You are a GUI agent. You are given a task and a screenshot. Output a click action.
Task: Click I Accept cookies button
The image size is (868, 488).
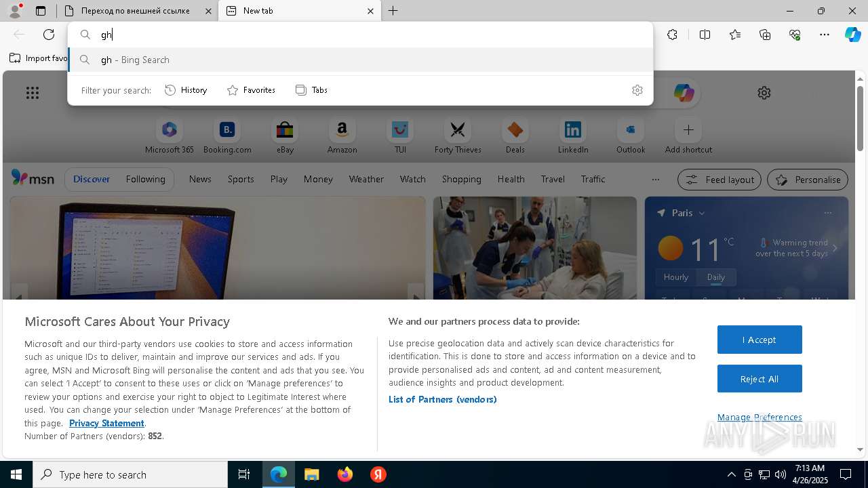[759, 340]
